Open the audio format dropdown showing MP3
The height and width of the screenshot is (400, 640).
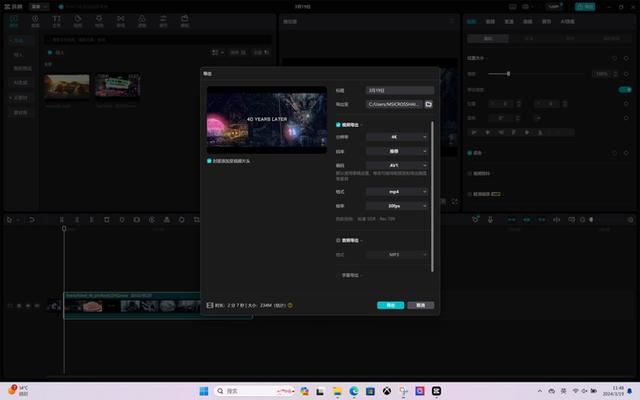(397, 255)
